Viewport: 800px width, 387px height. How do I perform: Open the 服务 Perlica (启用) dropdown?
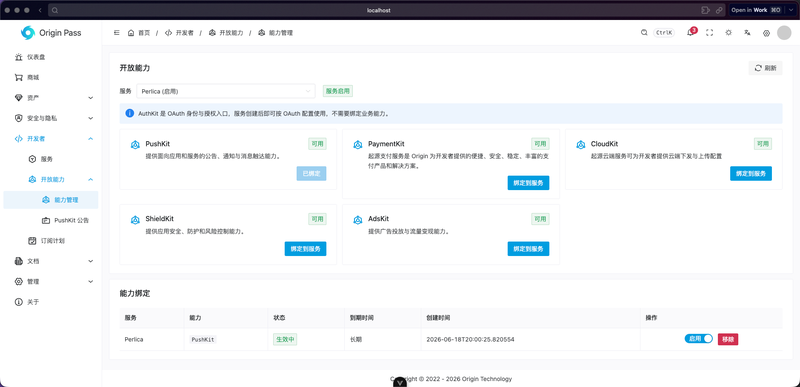click(226, 91)
